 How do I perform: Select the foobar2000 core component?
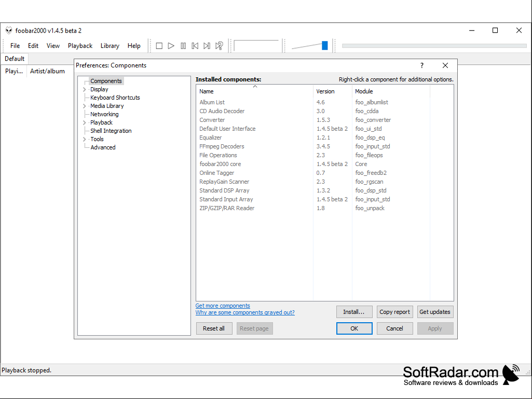325,164
